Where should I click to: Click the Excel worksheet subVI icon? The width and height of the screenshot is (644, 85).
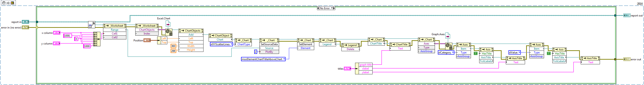pyautogui.click(x=91, y=25)
